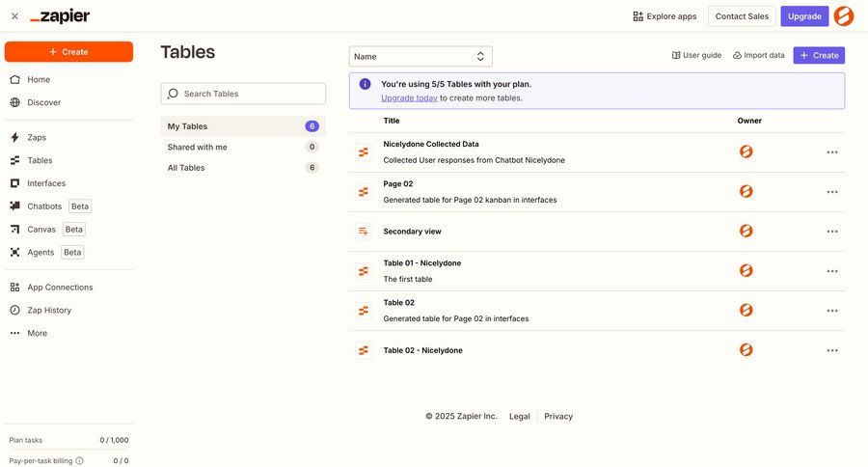Click the Upgrade today link
Image resolution: width=868 pixels, height=467 pixels.
click(x=409, y=98)
